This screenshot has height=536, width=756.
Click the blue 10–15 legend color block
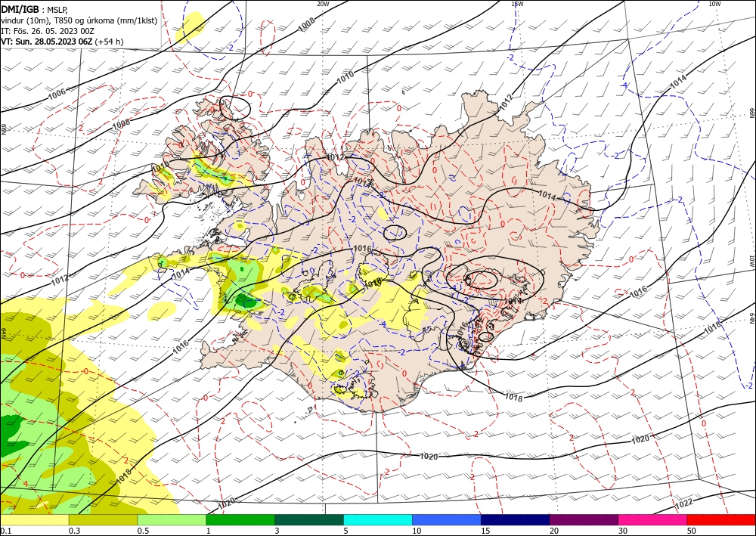coord(447,519)
